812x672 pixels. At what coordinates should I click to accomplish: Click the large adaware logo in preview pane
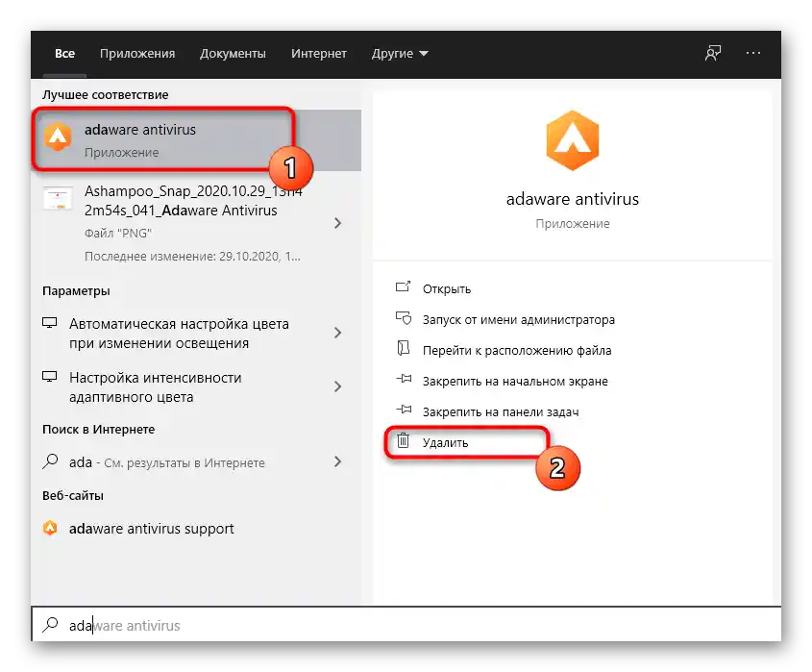click(x=572, y=141)
